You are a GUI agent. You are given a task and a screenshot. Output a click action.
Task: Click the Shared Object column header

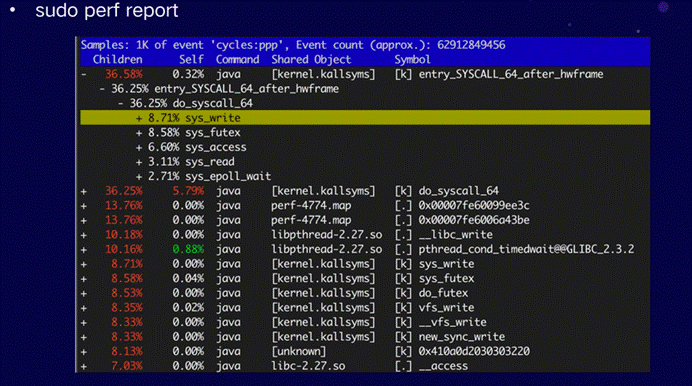click(311, 60)
